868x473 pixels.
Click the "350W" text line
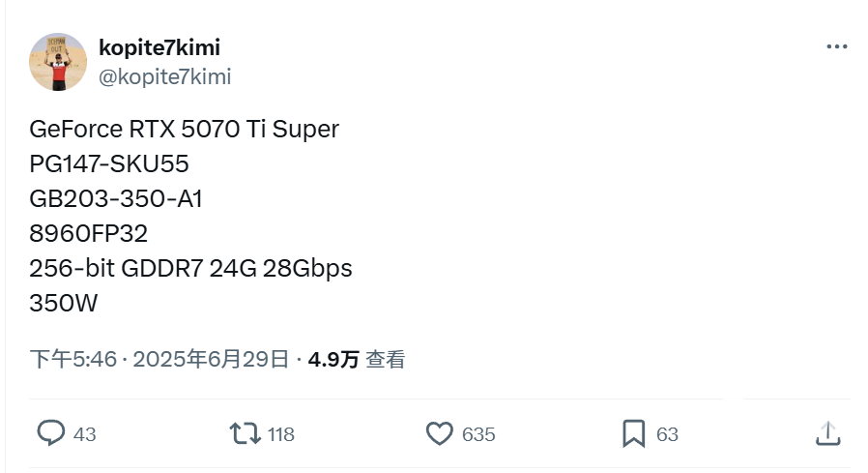tap(64, 303)
